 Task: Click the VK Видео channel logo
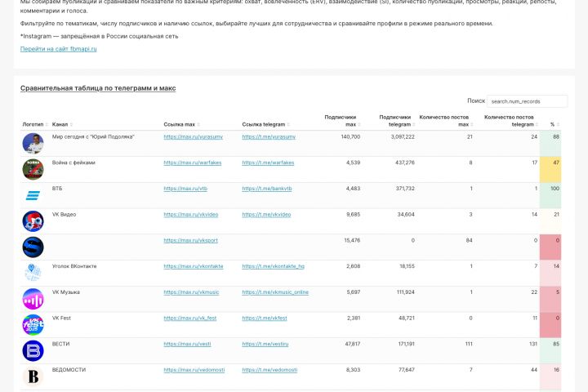[x=33, y=221]
